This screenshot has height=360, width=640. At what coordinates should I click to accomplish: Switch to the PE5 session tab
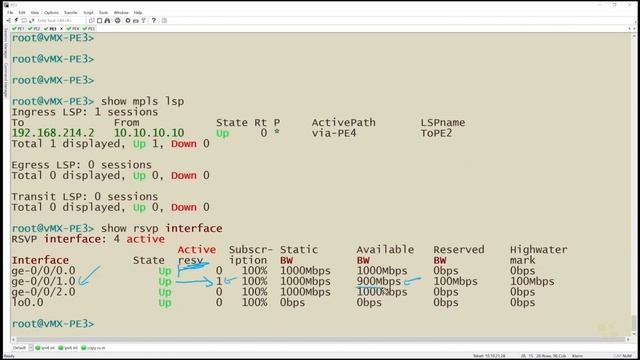89,29
